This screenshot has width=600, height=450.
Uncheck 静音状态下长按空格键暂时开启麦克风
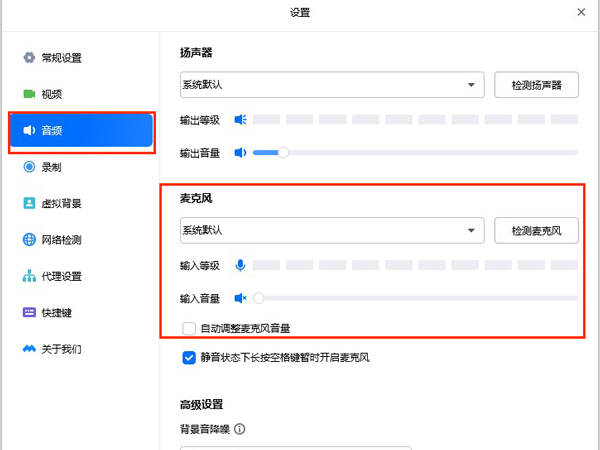[x=189, y=357]
